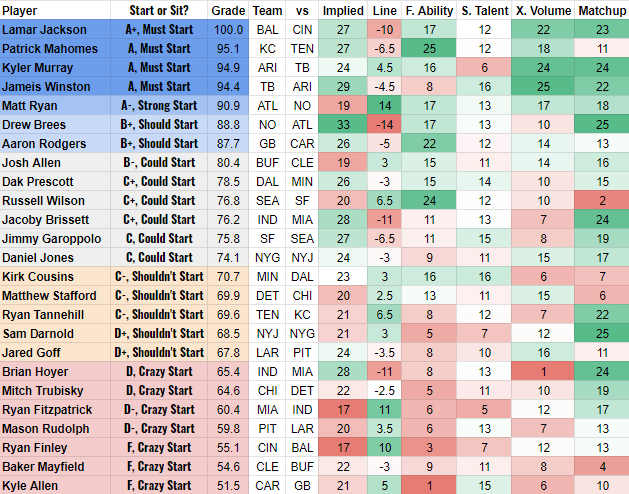Select Lamar Jackson's 100.0 grade cell
The height and width of the screenshot is (494, 629).
tap(228, 30)
